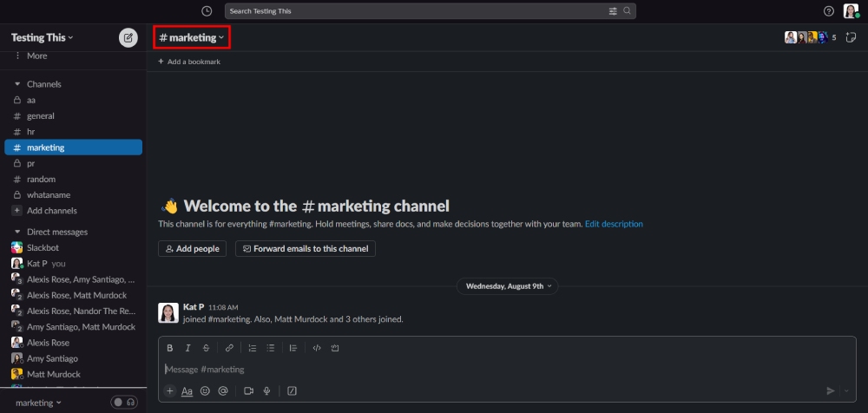The height and width of the screenshot is (413, 868).
Task: Click the plus attach button in composer
Action: click(170, 390)
